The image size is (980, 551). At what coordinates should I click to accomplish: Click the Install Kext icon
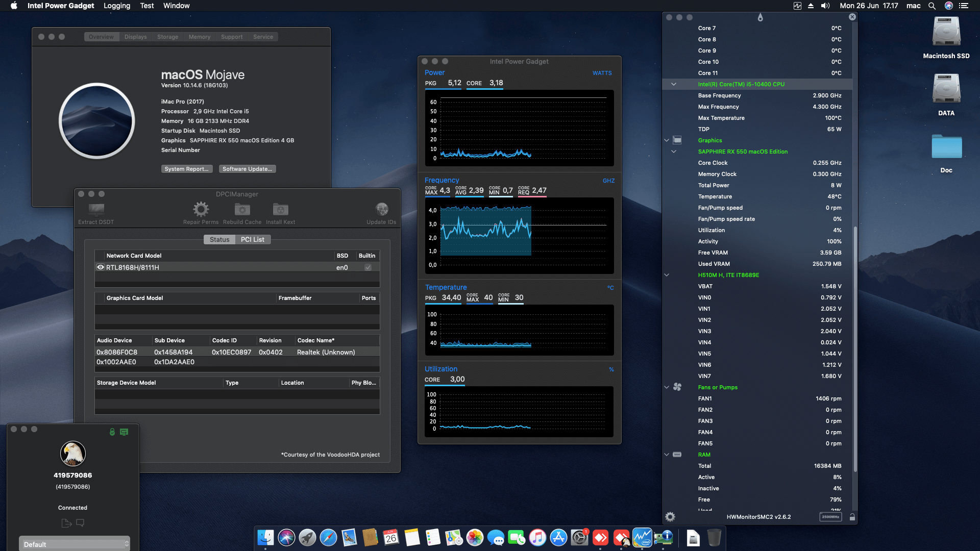tap(280, 209)
